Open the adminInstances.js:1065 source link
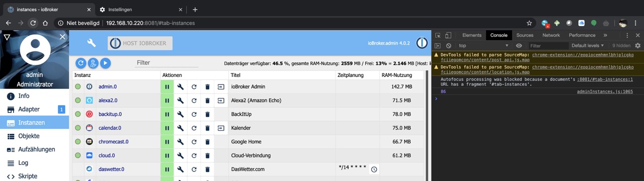644x181 pixels. pyautogui.click(x=605, y=92)
